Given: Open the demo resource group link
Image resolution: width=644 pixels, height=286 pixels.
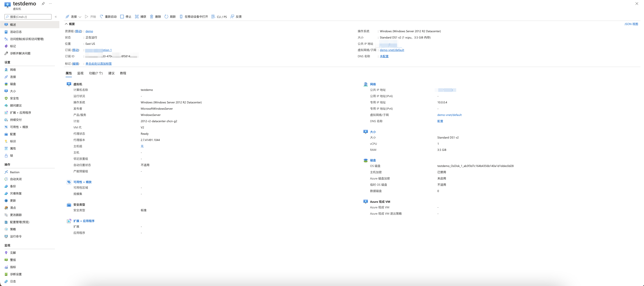Looking at the screenshot, I should click(x=89, y=31).
